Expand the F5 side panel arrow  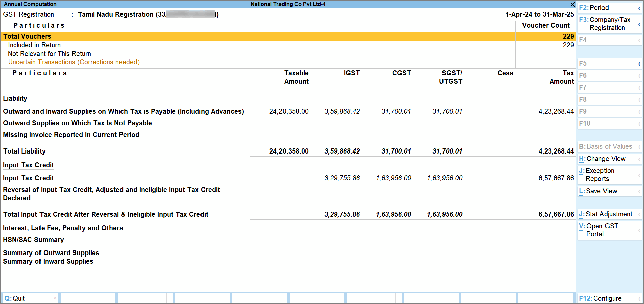[639, 64]
